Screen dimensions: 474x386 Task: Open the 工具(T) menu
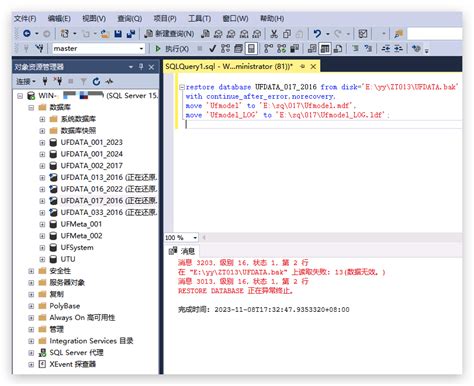tap(199, 18)
